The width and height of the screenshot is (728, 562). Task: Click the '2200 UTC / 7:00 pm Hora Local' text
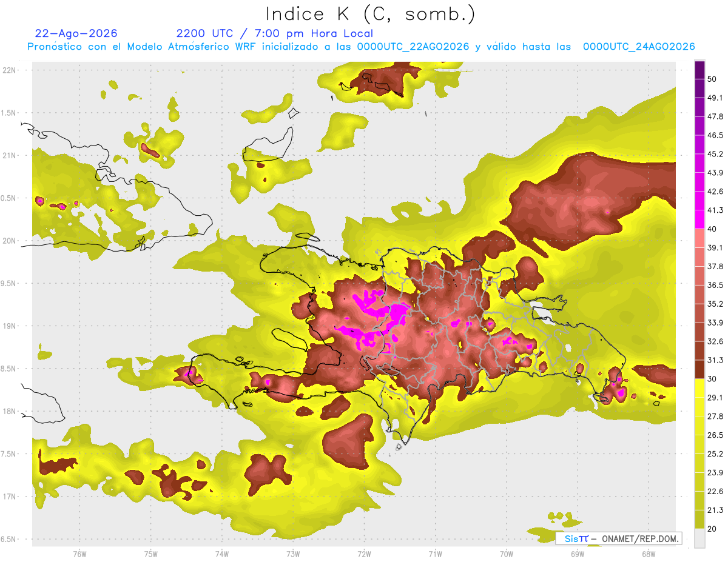[275, 33]
